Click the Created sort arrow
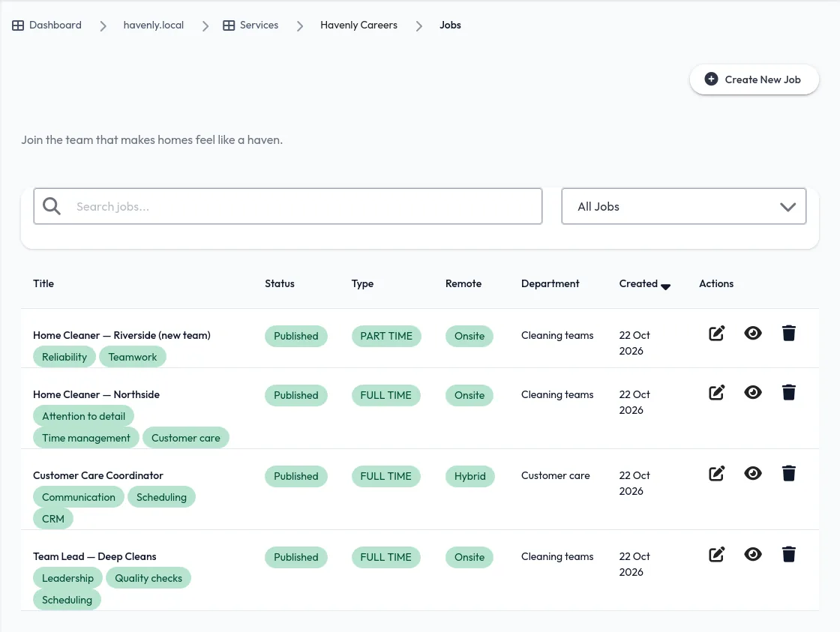Screen dimensions: 840x632 point(665,286)
